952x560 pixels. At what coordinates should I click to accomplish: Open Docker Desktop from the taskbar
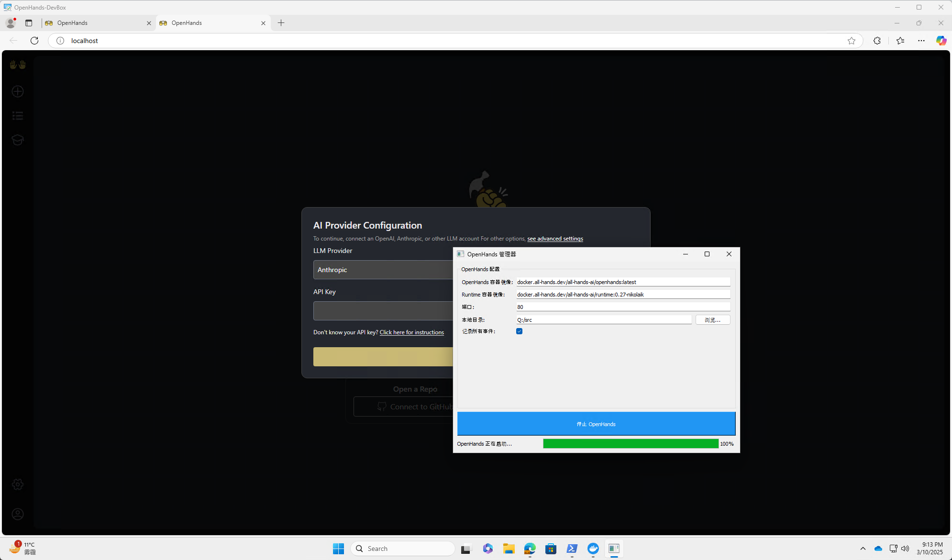[593, 549]
